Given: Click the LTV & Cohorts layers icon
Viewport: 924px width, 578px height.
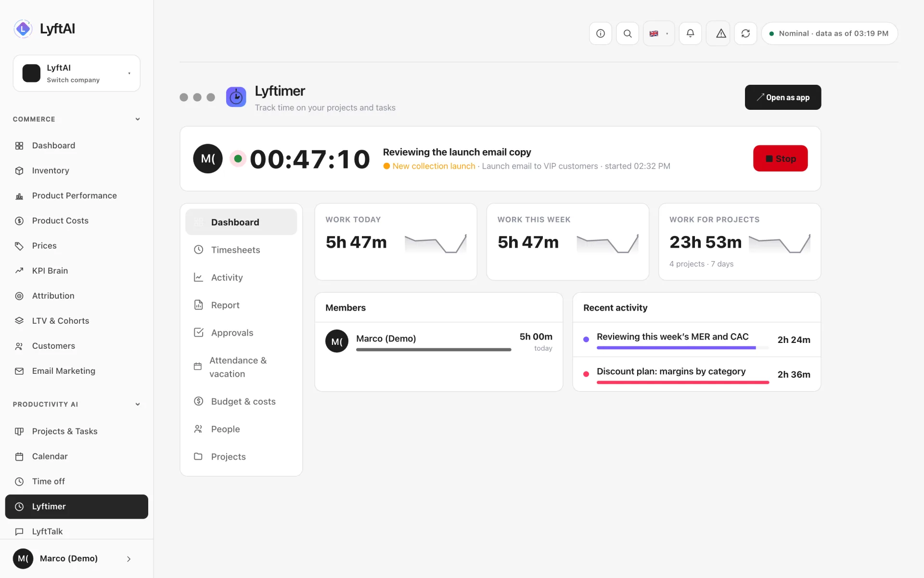Looking at the screenshot, I should 19,321.
